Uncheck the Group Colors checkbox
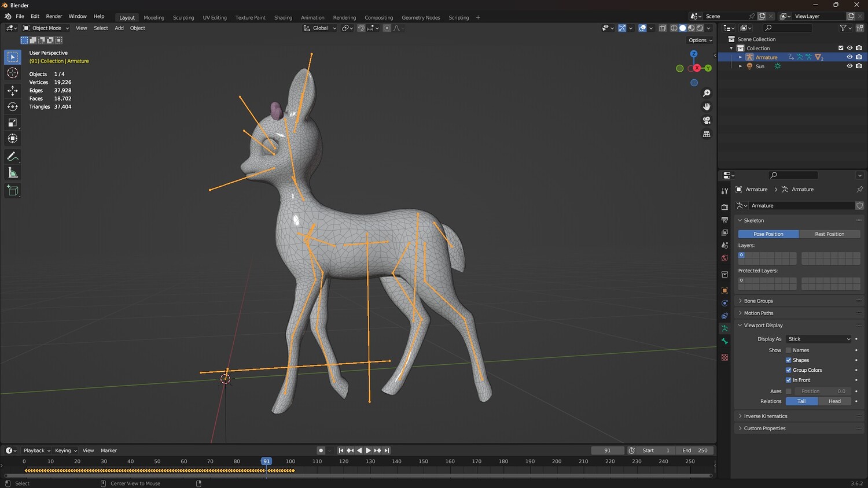 pyautogui.click(x=788, y=370)
